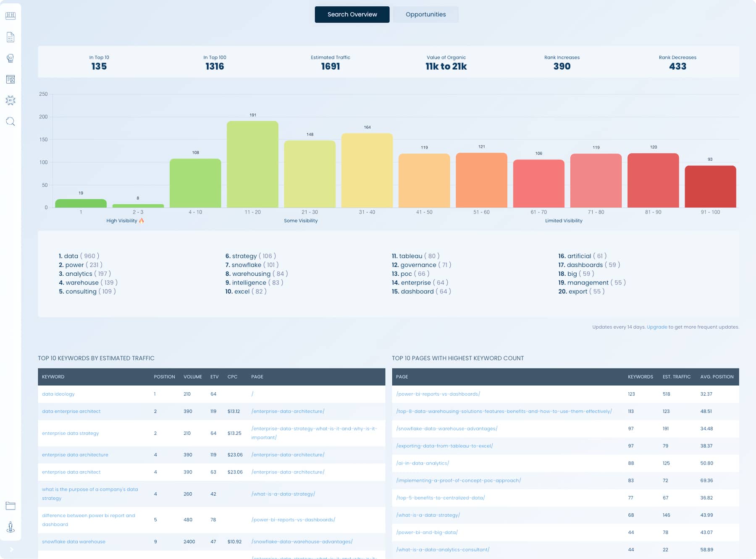The image size is (756, 559).
Task: Select the reports document icon in sidebar
Action: point(10,37)
